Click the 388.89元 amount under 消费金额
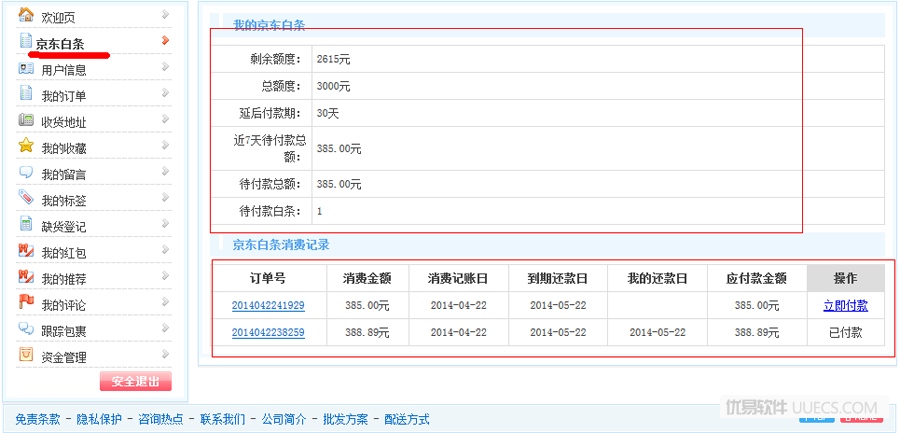The width and height of the screenshot is (900, 433). point(367,333)
